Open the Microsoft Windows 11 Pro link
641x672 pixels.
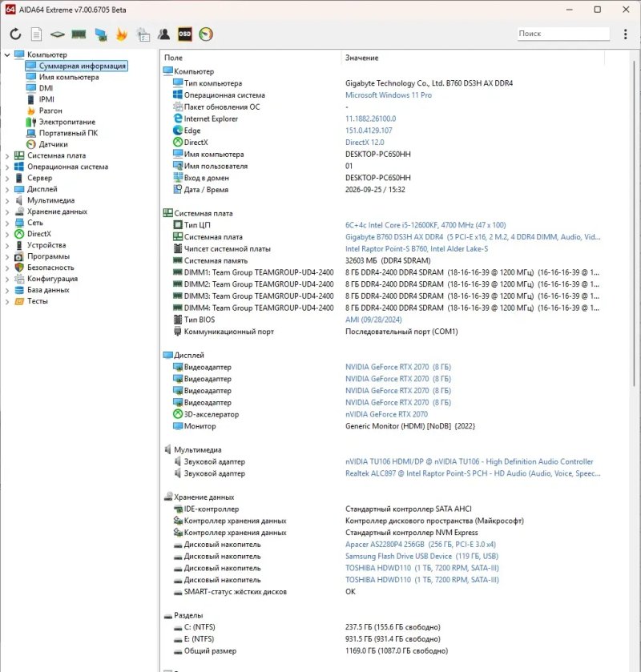[x=389, y=95]
